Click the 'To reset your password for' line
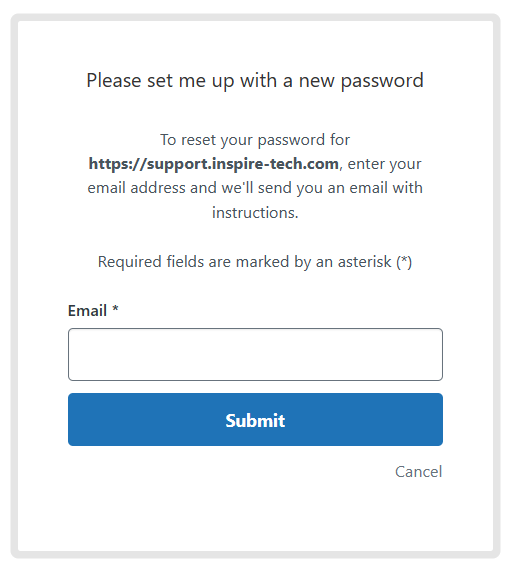 coord(255,140)
